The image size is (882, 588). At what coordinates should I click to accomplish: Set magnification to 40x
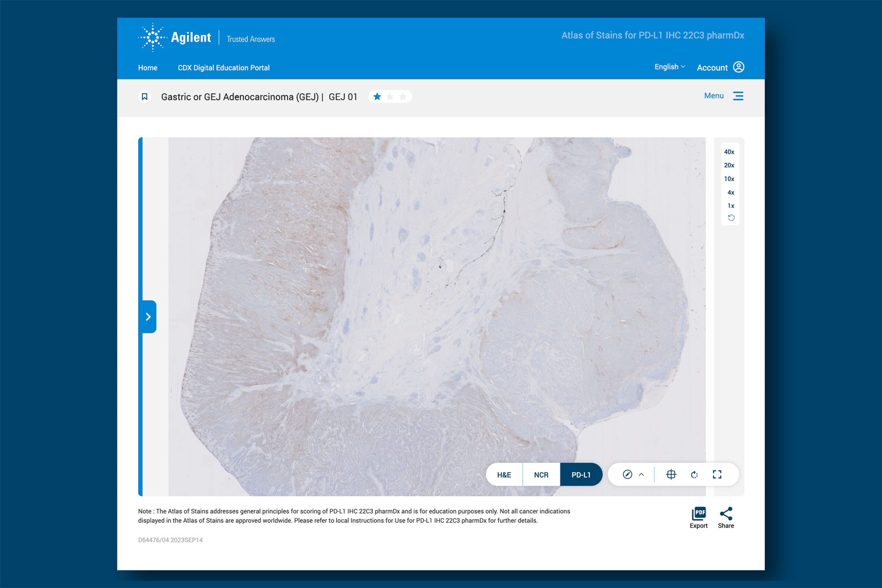(x=729, y=152)
